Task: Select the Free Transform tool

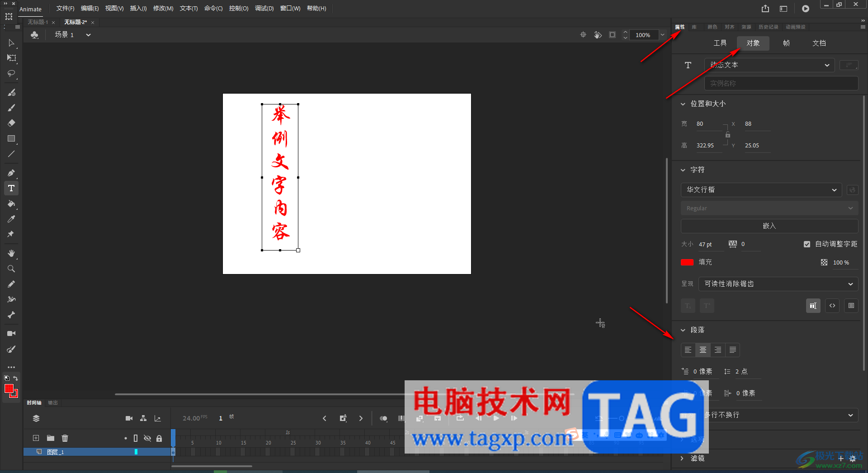Action: (11, 58)
